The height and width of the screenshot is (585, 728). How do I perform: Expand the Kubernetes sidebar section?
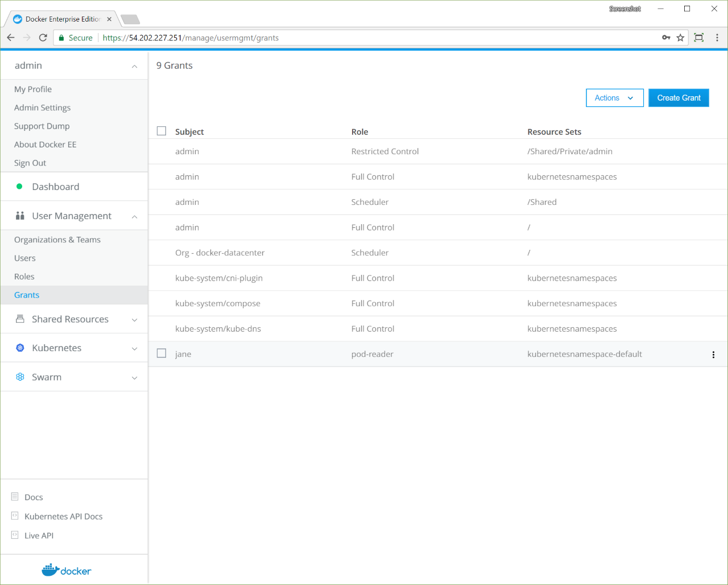coord(134,349)
